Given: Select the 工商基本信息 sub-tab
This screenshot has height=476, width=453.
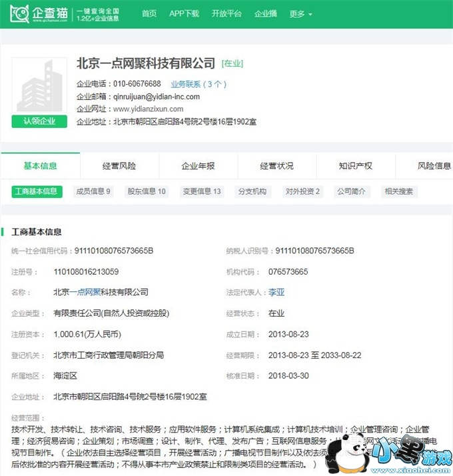Looking at the screenshot, I should [x=37, y=191].
